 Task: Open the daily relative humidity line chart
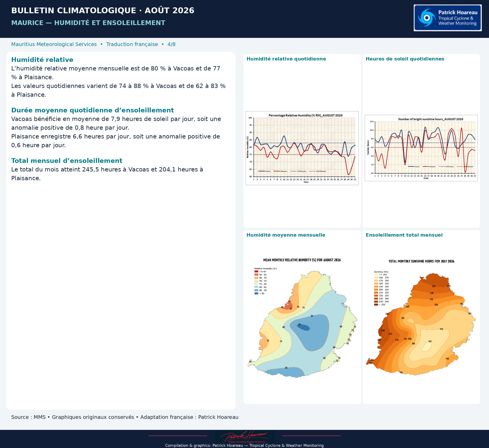(302, 148)
